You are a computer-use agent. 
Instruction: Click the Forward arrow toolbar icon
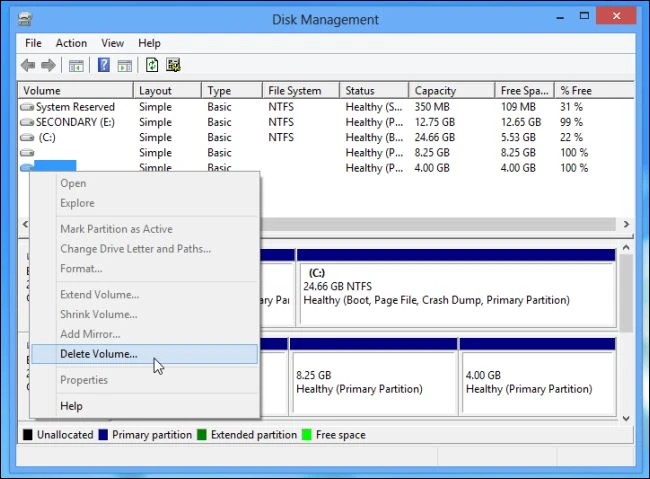pos(49,66)
